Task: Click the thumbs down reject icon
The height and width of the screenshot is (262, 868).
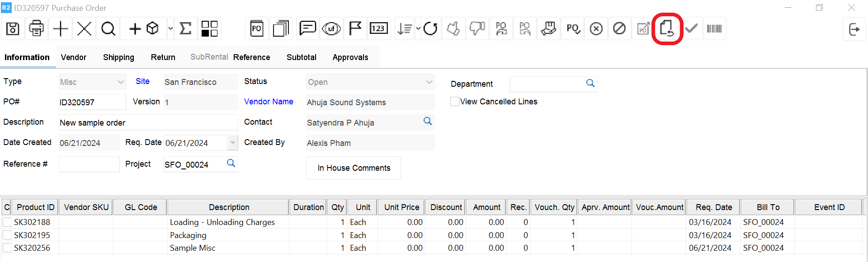Action: coord(477,29)
